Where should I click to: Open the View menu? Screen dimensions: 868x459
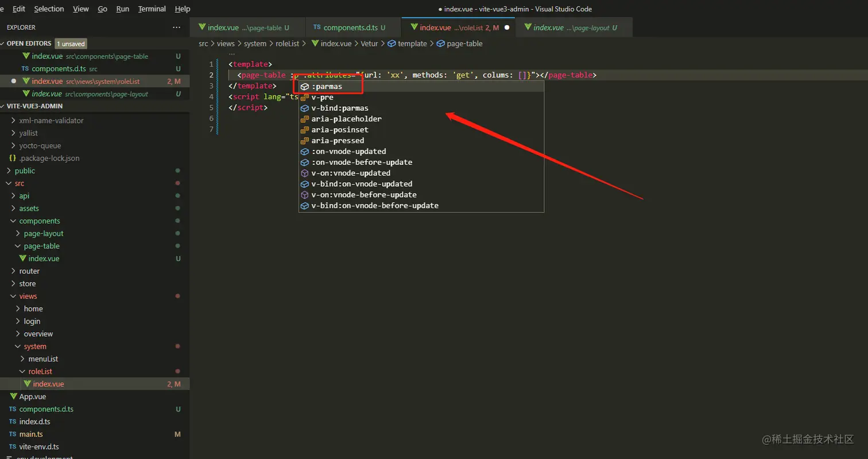click(81, 9)
